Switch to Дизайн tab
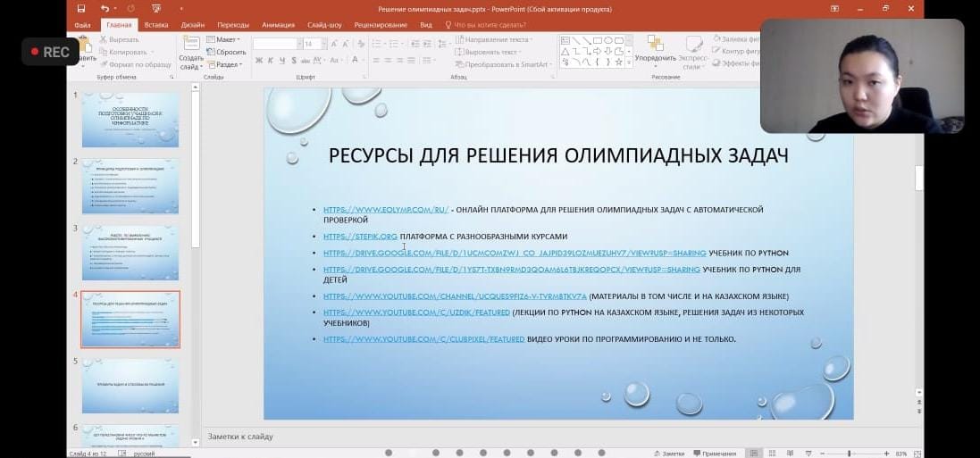 pyautogui.click(x=192, y=25)
